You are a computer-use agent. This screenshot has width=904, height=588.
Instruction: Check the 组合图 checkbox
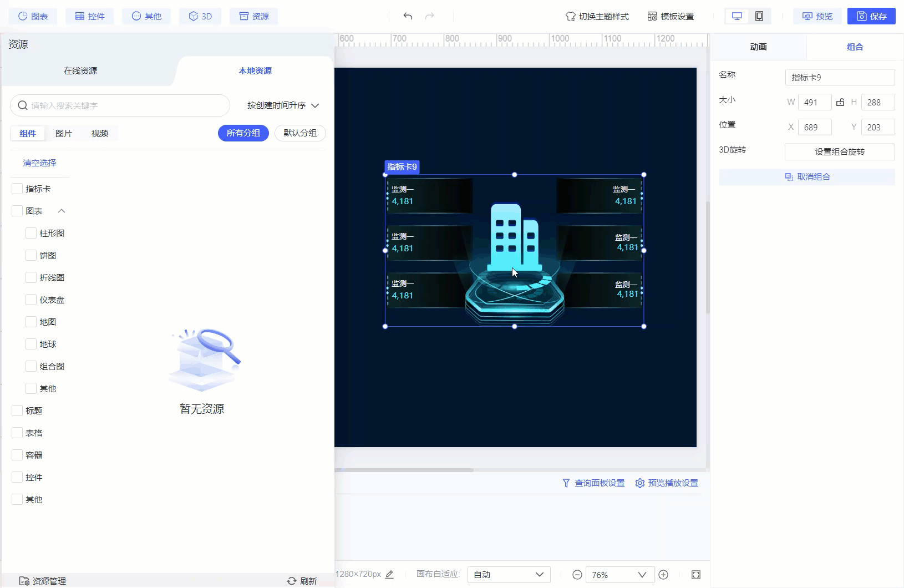(x=31, y=366)
